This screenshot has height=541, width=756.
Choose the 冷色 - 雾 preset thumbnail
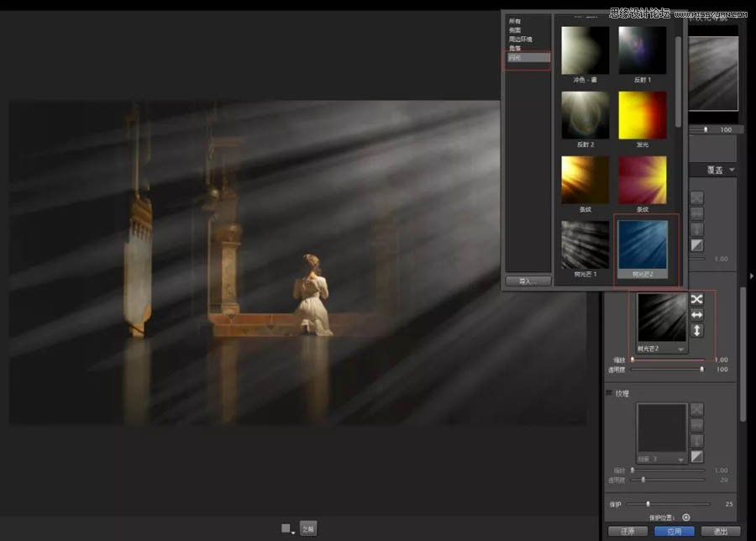[585, 50]
